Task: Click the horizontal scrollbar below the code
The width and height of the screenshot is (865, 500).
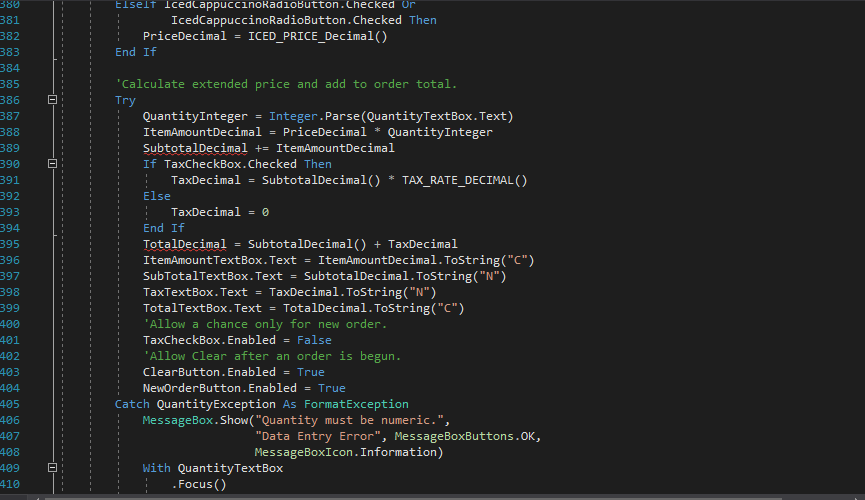Action: tap(413, 498)
